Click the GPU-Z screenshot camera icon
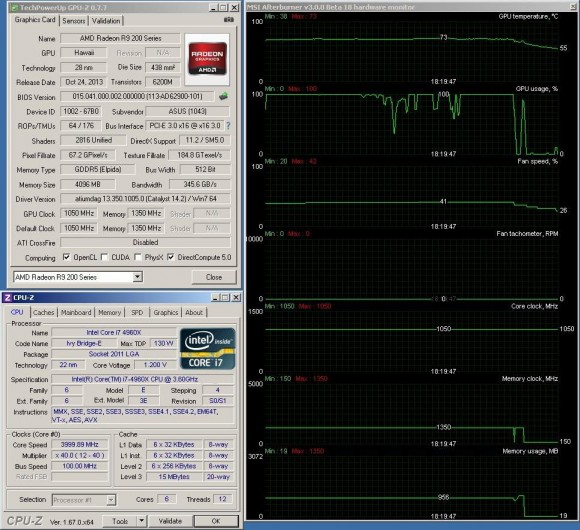 tap(229, 20)
